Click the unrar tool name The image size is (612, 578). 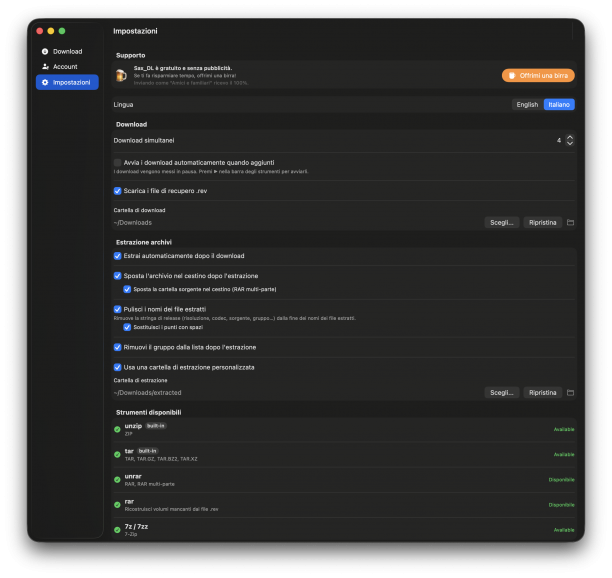(133, 477)
